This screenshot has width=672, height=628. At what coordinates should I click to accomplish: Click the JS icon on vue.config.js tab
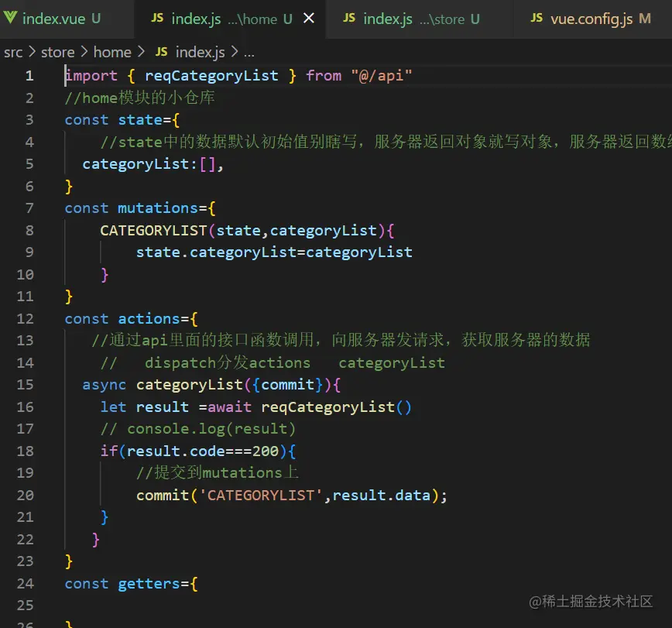pos(537,18)
